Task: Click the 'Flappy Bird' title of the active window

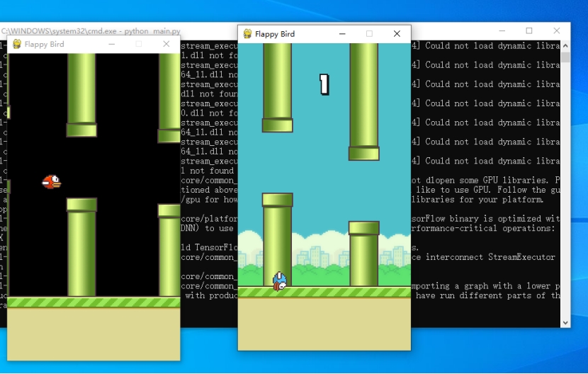Action: point(275,34)
